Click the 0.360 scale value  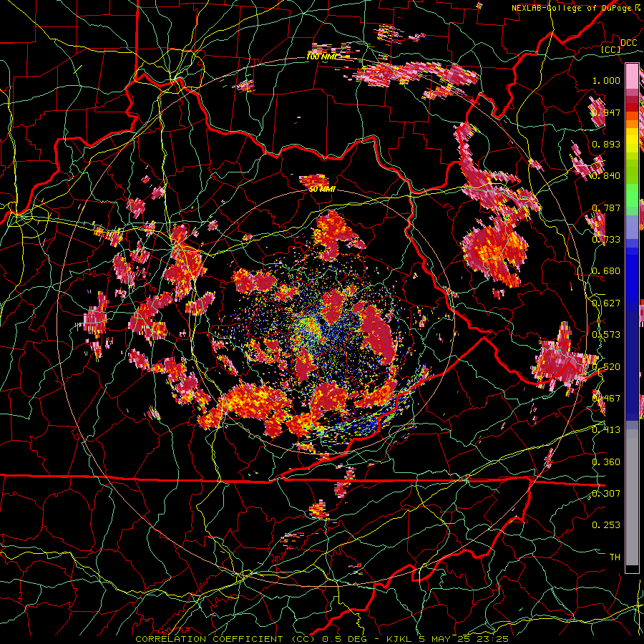(606, 462)
